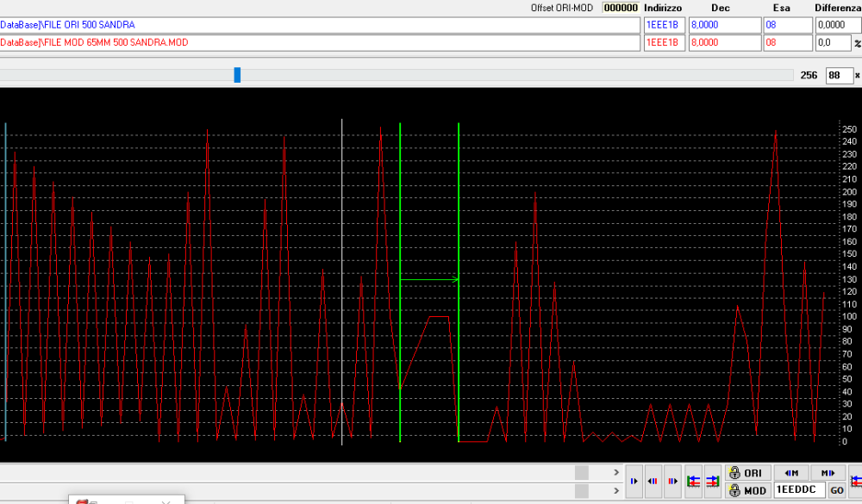Click the blue zoom slider handle
The width and height of the screenshot is (862, 504).
point(237,76)
